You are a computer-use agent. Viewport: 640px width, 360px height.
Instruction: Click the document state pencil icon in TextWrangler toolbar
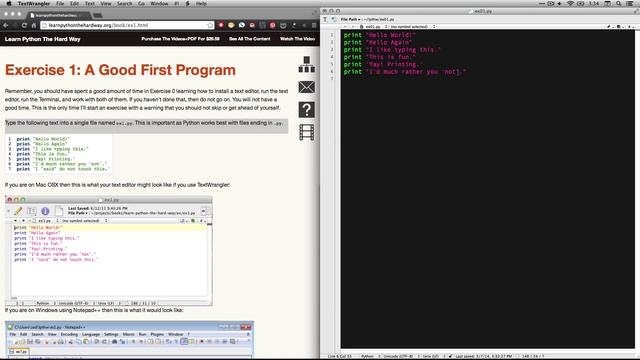[333, 19]
